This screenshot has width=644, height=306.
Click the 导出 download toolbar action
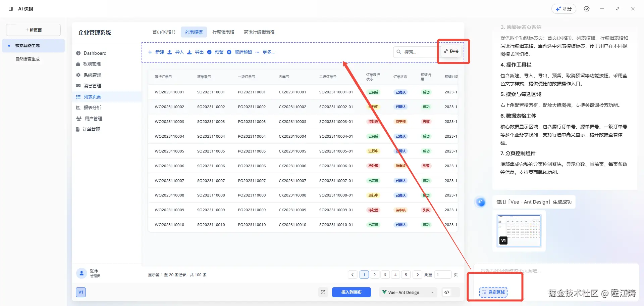196,52
